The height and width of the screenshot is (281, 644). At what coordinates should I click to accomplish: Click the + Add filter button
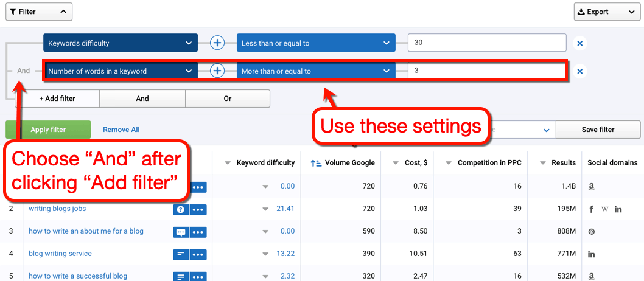pyautogui.click(x=57, y=99)
